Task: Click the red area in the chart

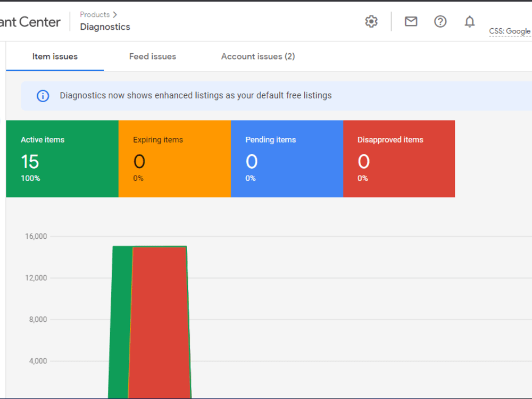Action: 160,322
